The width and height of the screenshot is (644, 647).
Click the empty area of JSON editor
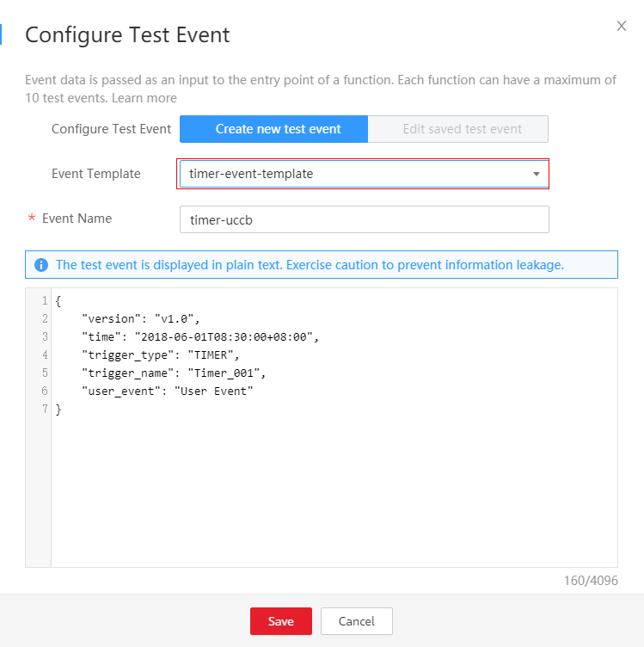click(334, 490)
